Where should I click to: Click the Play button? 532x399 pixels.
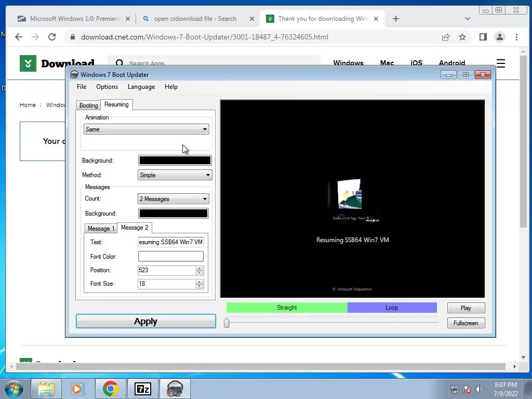click(466, 308)
